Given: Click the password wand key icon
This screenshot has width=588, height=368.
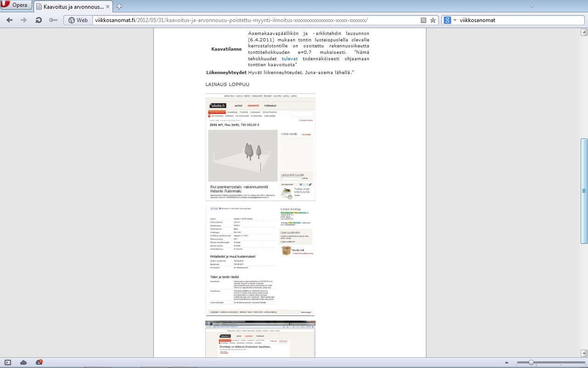Looking at the screenshot, I should pyautogui.click(x=53, y=20).
